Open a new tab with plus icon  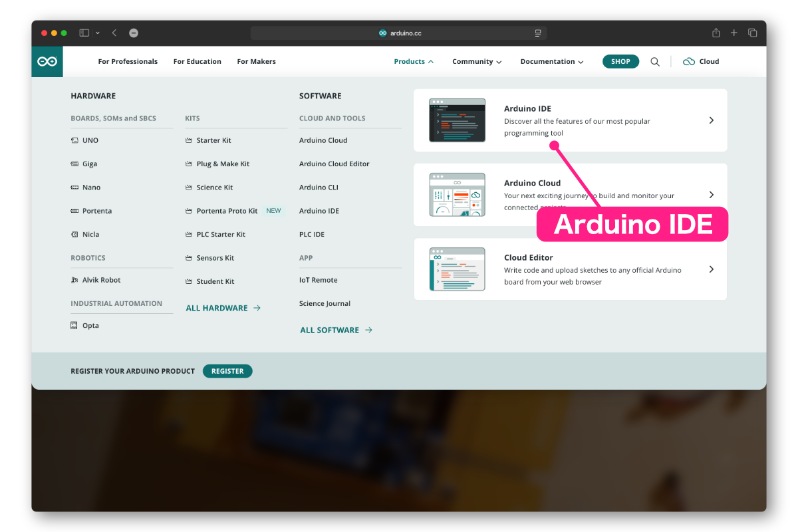point(734,33)
